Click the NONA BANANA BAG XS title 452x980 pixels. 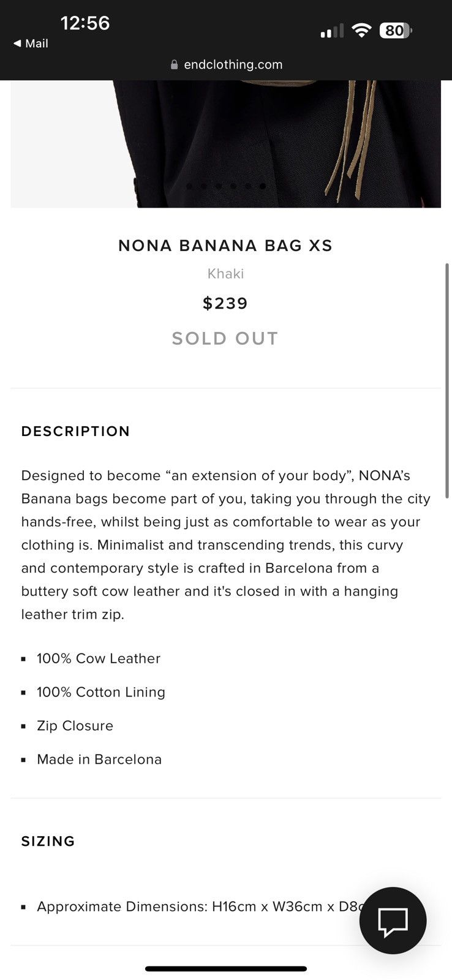pos(225,246)
